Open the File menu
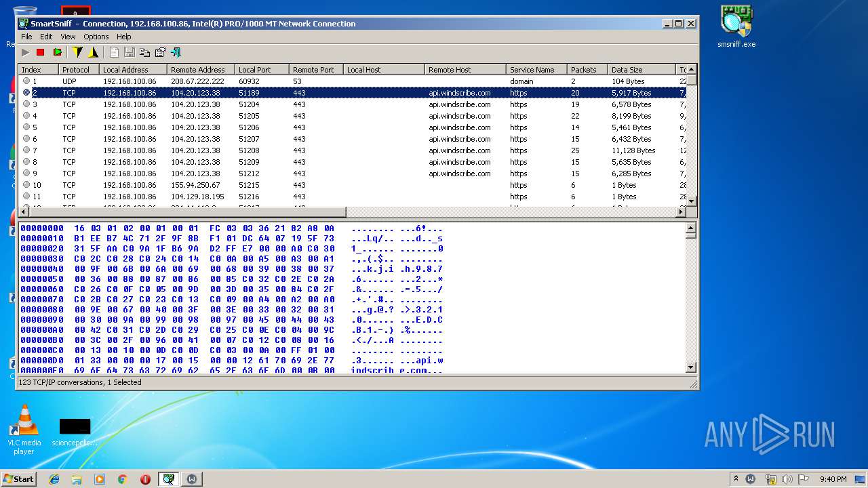The height and width of the screenshot is (488, 868). point(26,37)
